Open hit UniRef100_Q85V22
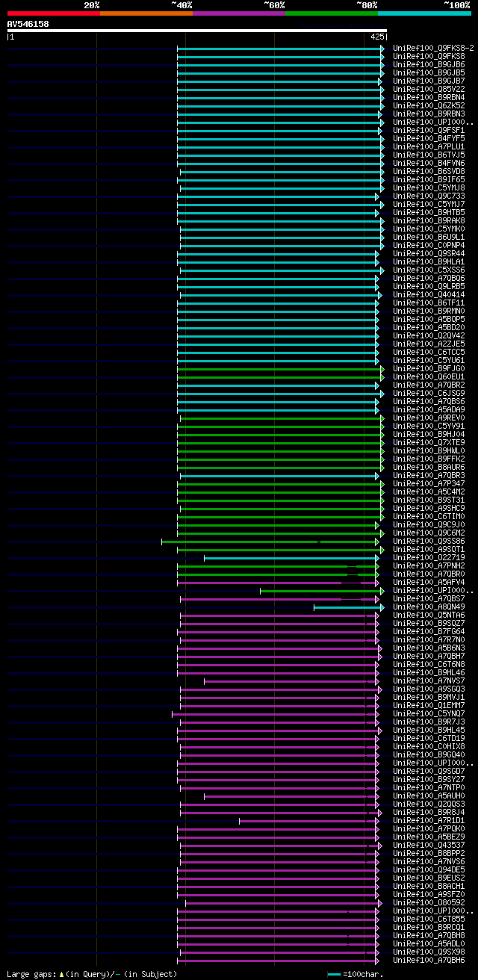The width and height of the screenshot is (478, 980). tap(429, 89)
